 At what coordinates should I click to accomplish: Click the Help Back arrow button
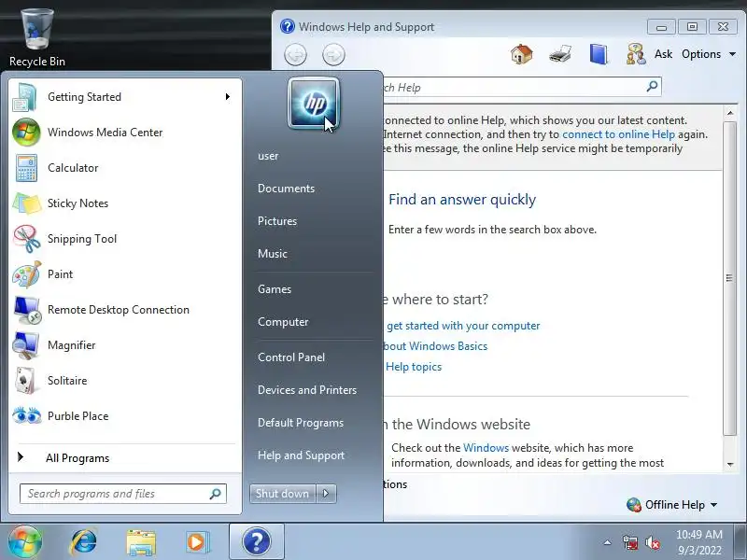coord(295,54)
